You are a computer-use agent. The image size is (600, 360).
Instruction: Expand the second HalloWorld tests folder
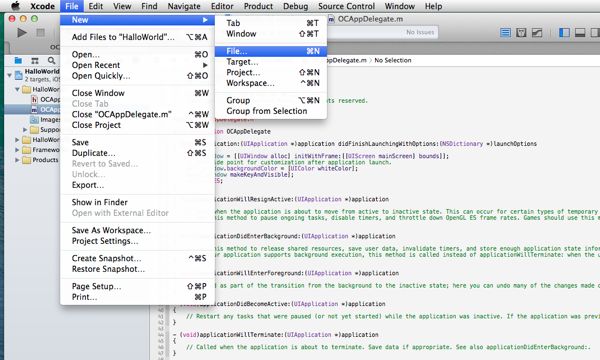pyautogui.click(x=17, y=140)
